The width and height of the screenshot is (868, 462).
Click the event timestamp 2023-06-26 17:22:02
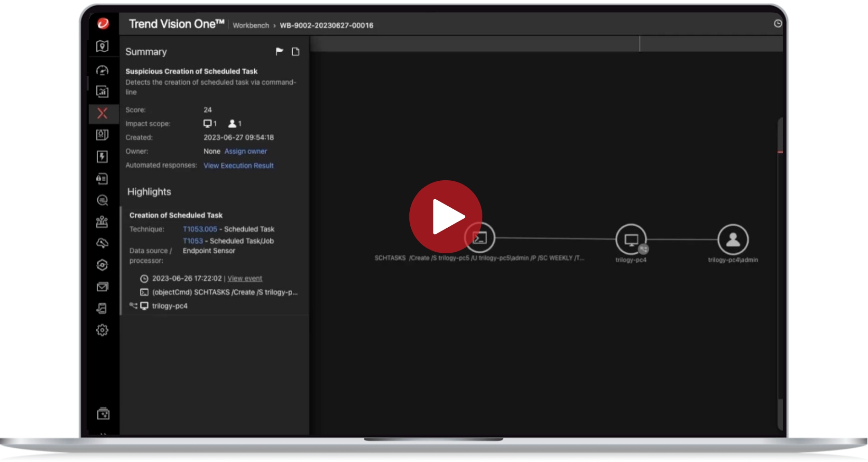coord(187,278)
